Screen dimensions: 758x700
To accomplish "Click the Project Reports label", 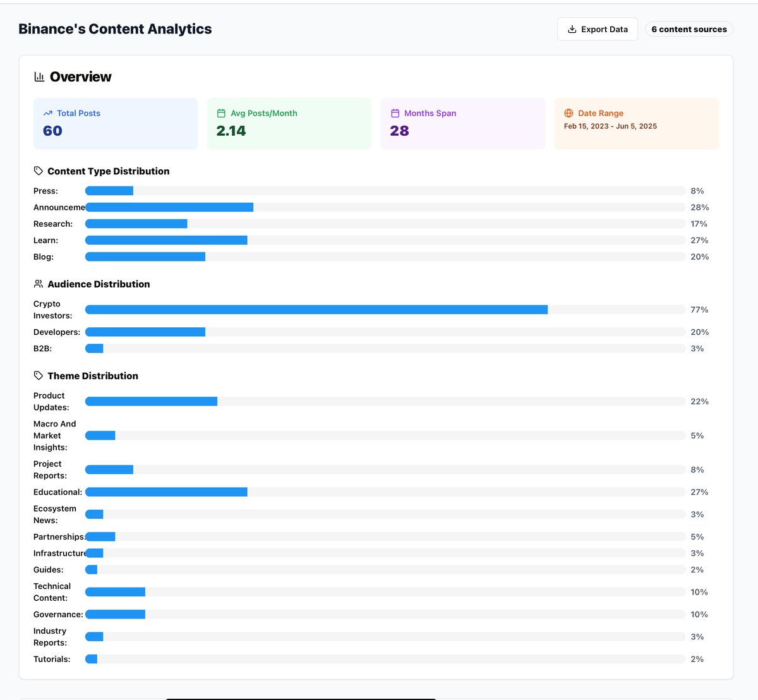I will pyautogui.click(x=50, y=470).
